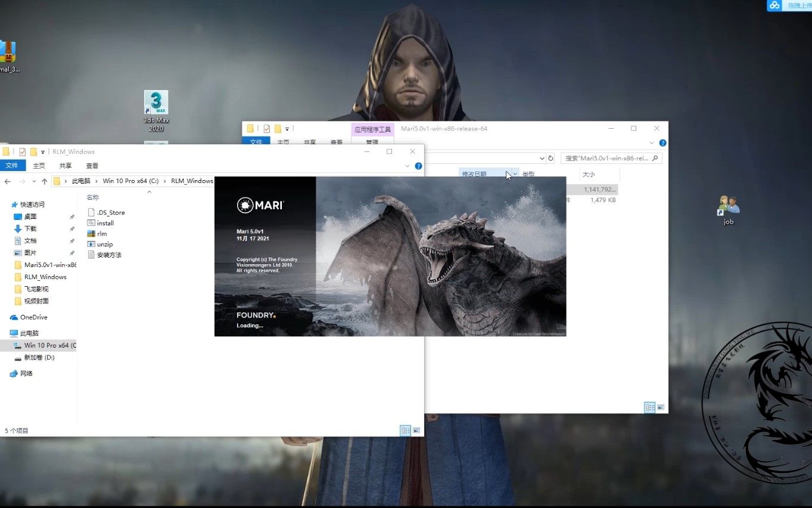The height and width of the screenshot is (508, 812).
Task: Expand Win 10 Pro x64 breadcrumb chevron
Action: pyautogui.click(x=165, y=181)
